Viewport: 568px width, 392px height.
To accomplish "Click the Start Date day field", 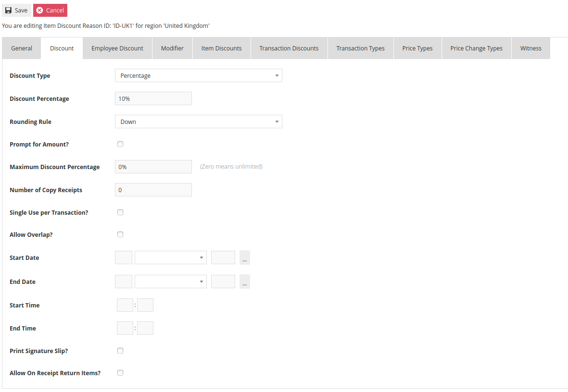I will click(124, 257).
